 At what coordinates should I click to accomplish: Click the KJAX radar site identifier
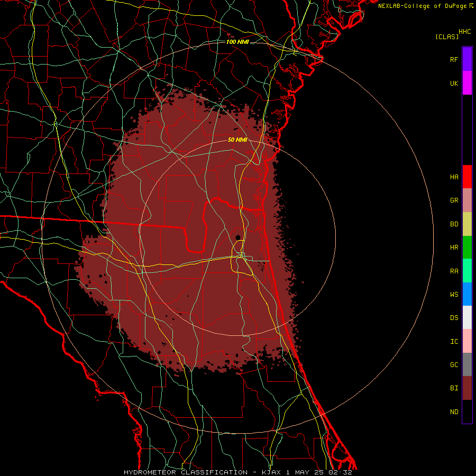[x=271, y=472]
